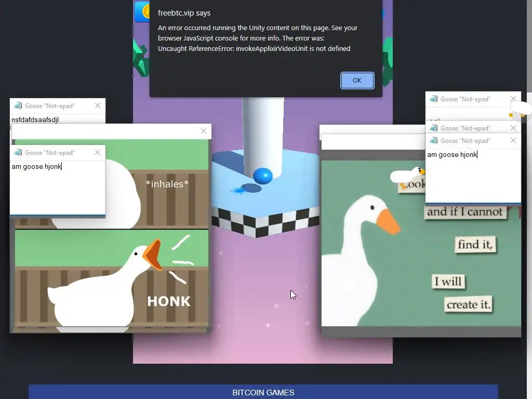Click the 'freebtc.vip says' dialog heading
The width and height of the screenshot is (532, 399).
pyautogui.click(x=184, y=13)
